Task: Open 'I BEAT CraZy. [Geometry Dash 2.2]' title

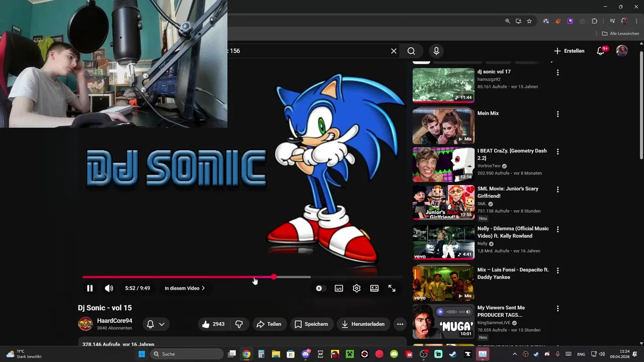Action: pos(512,154)
